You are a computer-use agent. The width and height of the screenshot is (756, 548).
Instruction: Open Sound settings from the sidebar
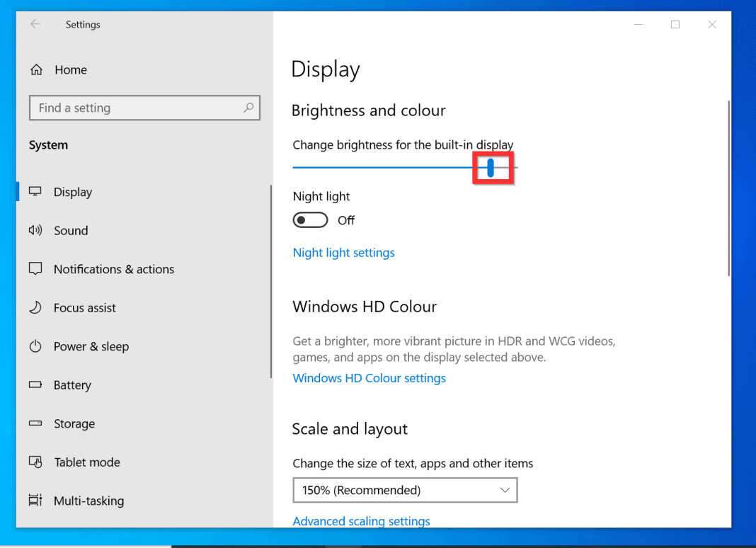70,230
